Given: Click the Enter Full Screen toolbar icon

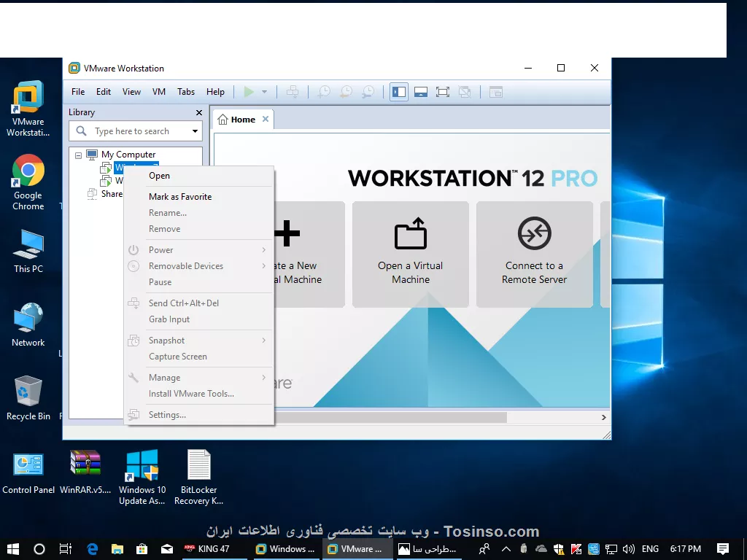Looking at the screenshot, I should pos(443,92).
